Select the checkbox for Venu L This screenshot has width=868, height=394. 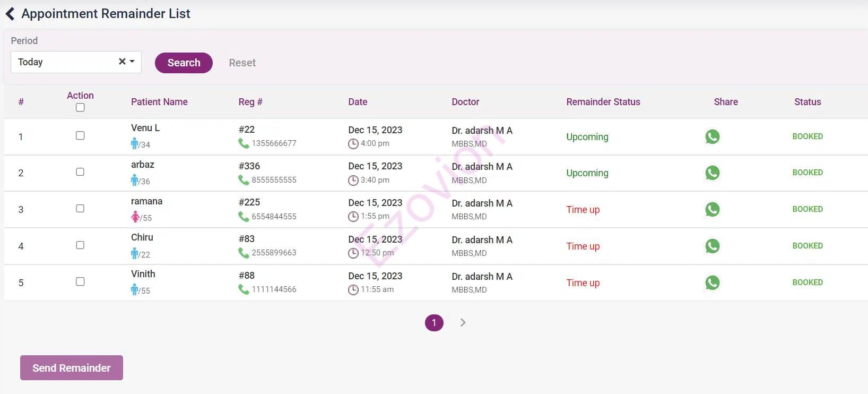point(80,135)
